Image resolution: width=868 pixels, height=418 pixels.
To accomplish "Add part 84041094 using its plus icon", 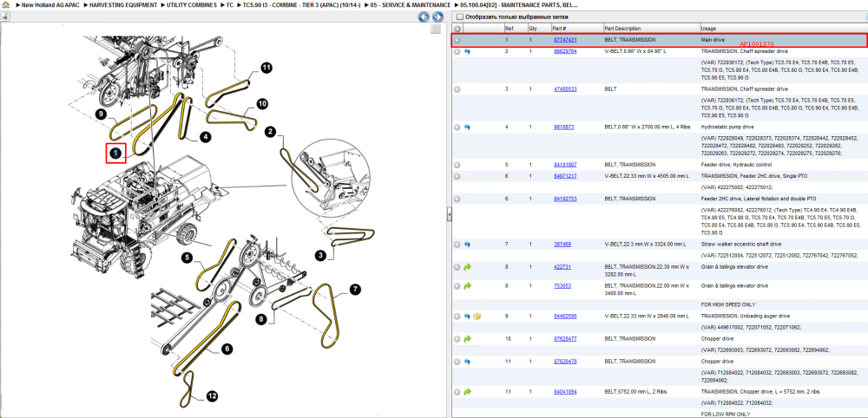I will (x=457, y=391).
